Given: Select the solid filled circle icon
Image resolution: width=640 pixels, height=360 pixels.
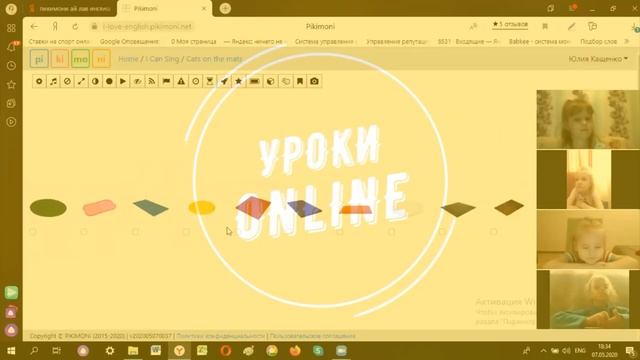Looking at the screenshot, I should pos(109,81).
